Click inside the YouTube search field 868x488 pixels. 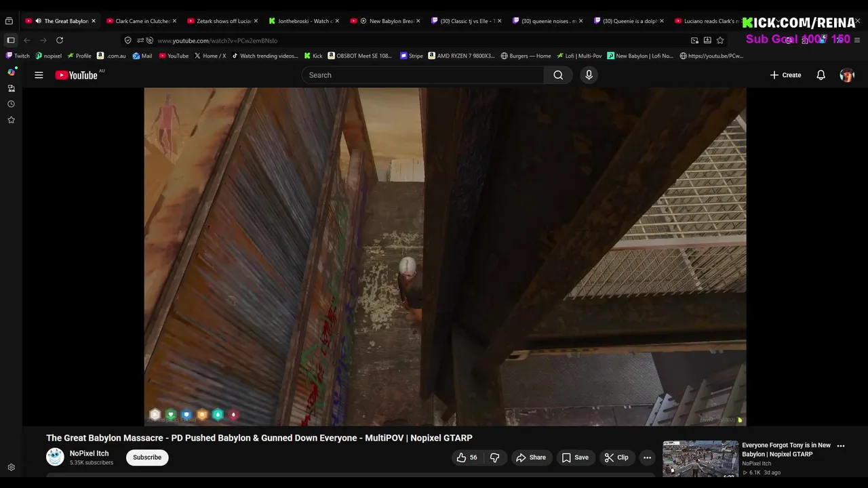(423, 75)
